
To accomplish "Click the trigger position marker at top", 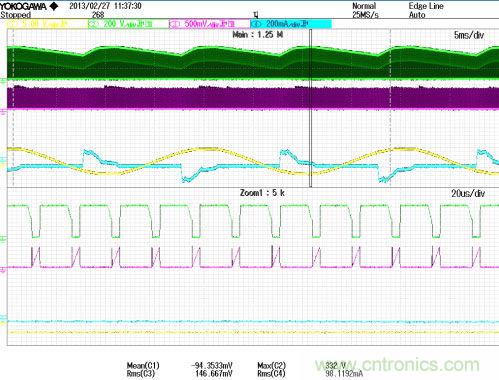I will 256,15.
